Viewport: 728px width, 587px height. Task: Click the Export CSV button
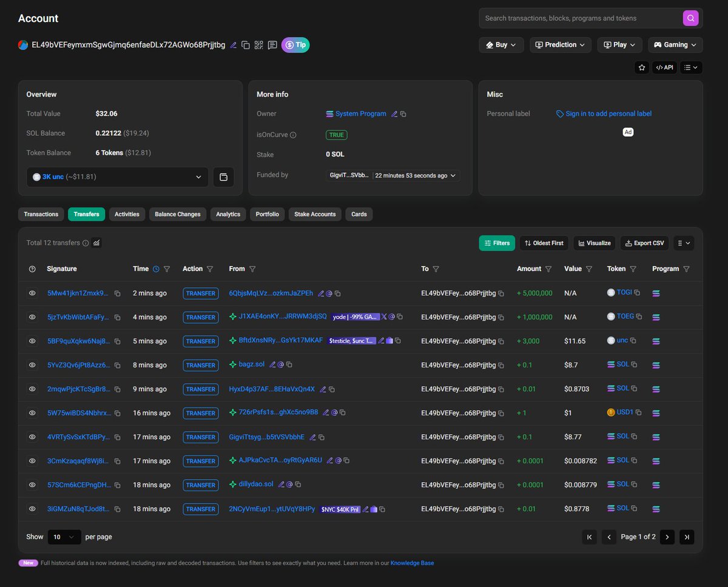(x=644, y=243)
